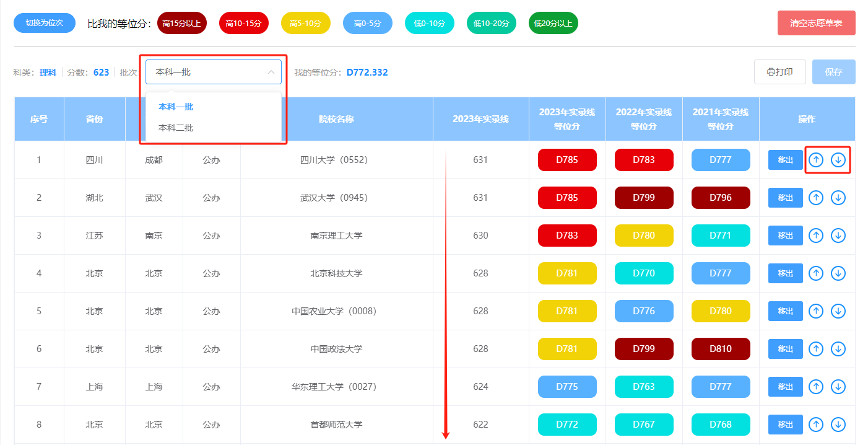The width and height of the screenshot is (868, 445).
Task: Click 四川大学 2023 badge D785
Action: [567, 160]
